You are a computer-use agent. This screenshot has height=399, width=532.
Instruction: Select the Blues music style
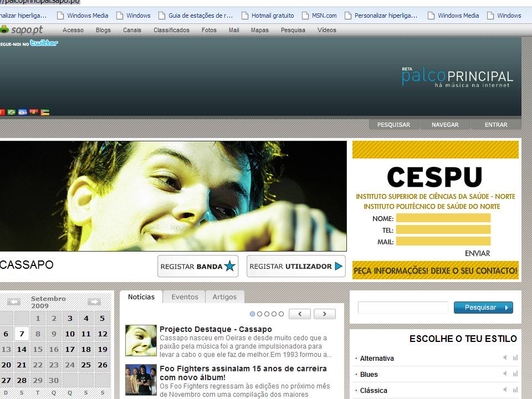(369, 374)
